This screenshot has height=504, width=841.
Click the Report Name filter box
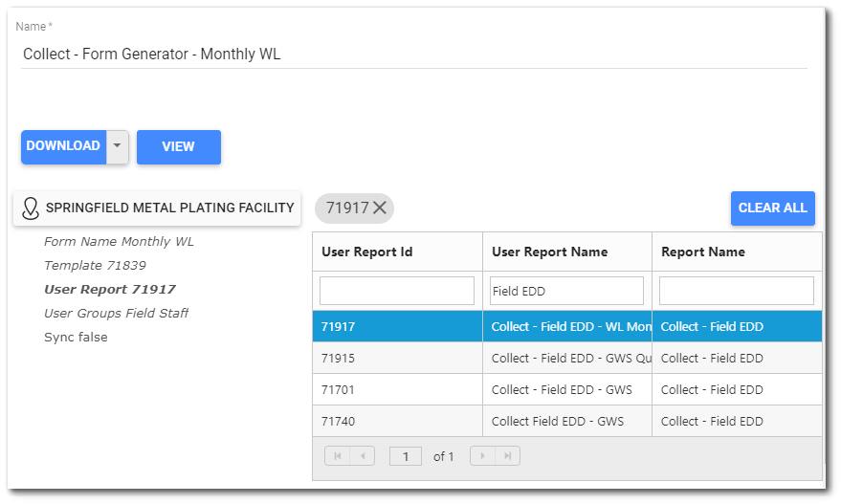pyautogui.click(x=737, y=291)
